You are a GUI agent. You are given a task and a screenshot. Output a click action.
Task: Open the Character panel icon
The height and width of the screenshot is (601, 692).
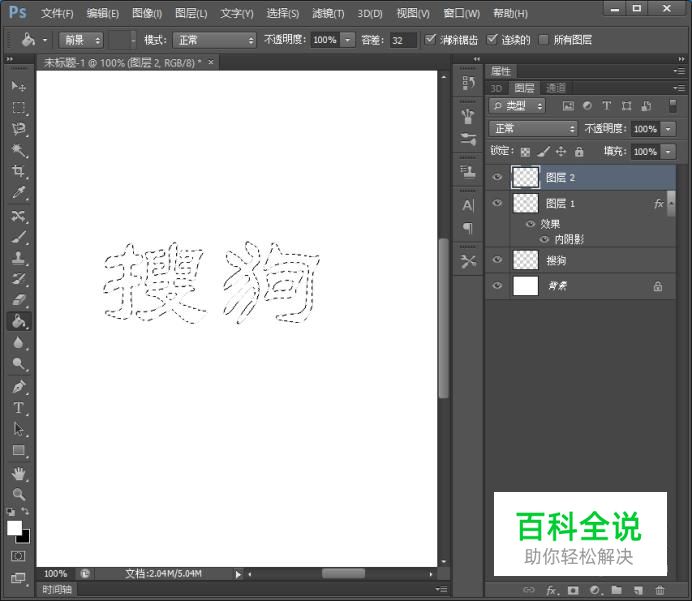[468, 206]
